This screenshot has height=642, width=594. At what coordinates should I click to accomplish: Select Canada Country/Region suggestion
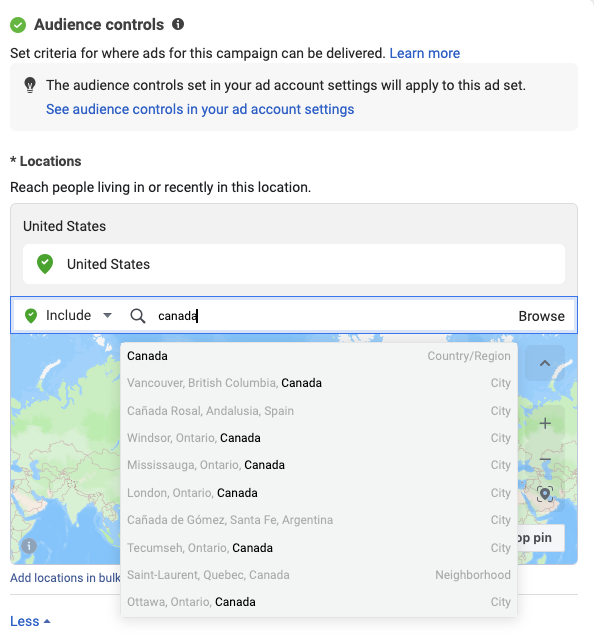[x=319, y=356]
